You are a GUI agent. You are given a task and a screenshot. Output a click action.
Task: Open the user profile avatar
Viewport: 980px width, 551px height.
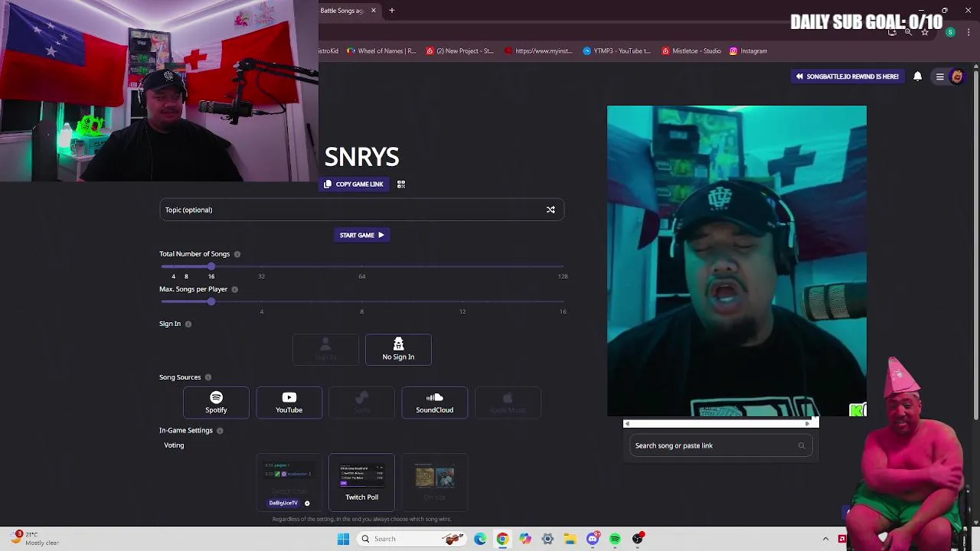pos(957,77)
